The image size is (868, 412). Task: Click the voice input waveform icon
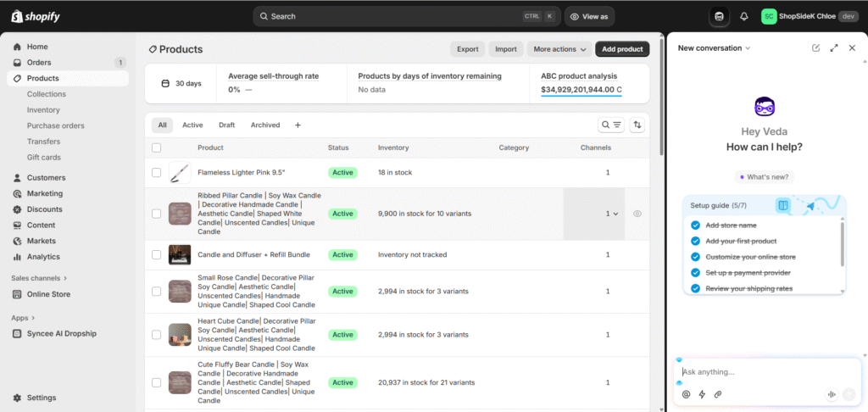[832, 394]
